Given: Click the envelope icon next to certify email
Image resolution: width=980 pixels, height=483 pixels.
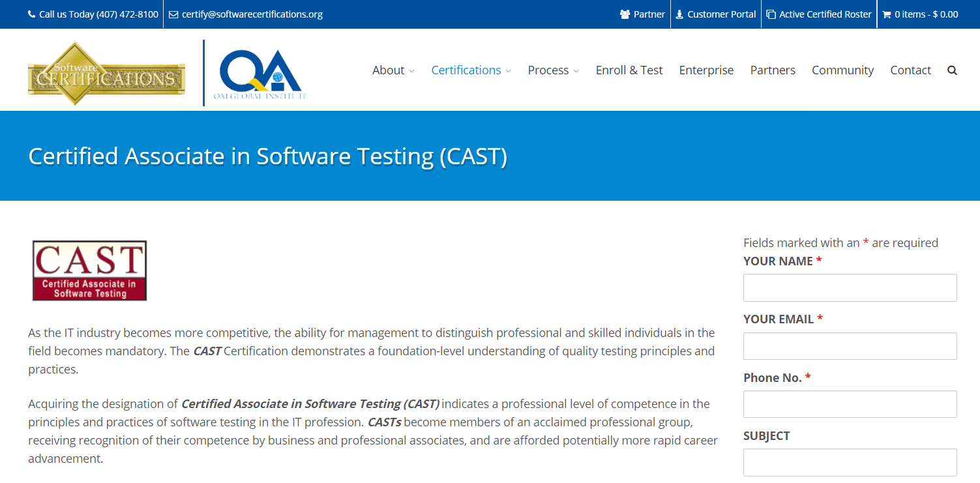Looking at the screenshot, I should pyautogui.click(x=173, y=14).
